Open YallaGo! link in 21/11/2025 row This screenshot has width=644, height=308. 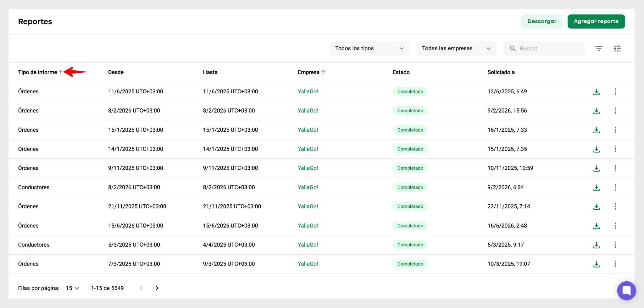tap(308, 206)
